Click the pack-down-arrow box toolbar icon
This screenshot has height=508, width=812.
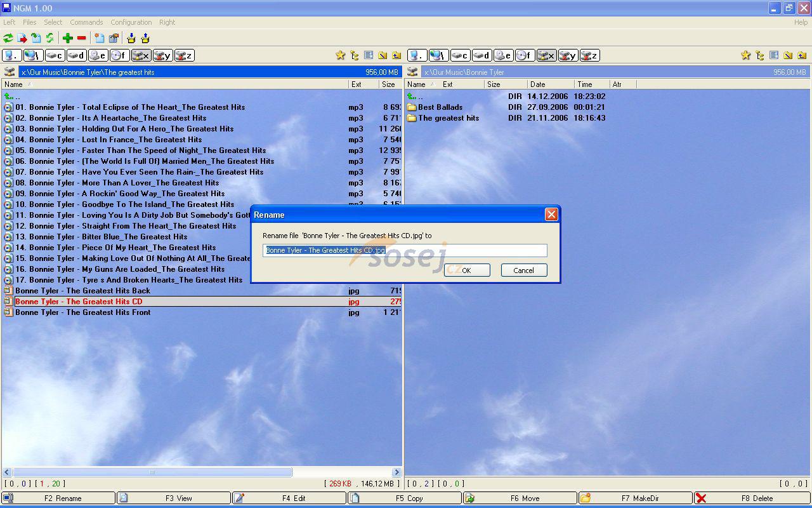click(131, 38)
